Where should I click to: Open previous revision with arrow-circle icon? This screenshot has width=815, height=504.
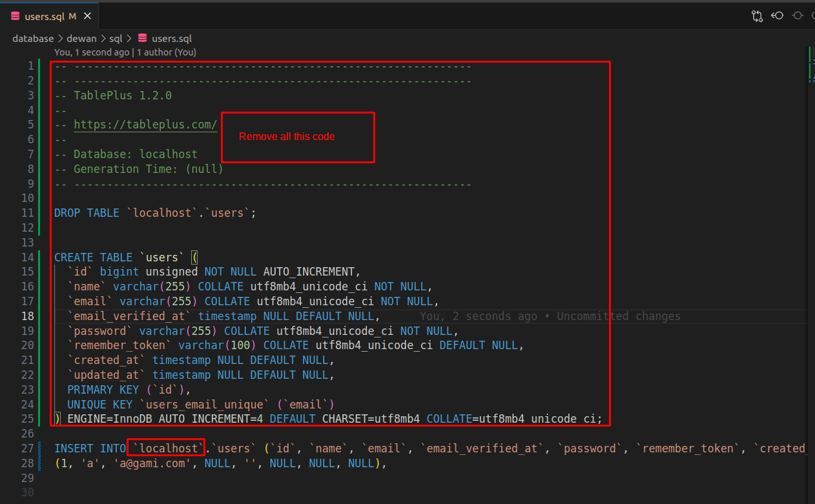(x=777, y=16)
